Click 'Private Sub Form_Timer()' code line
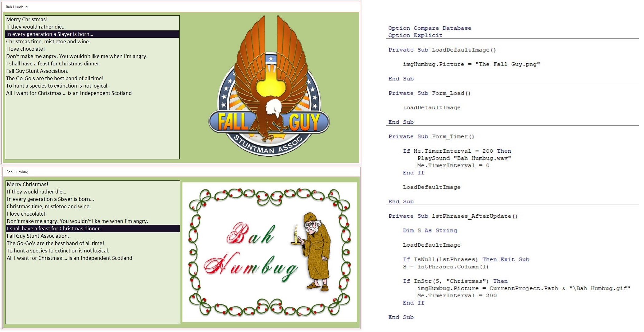This screenshot has height=332, width=644. point(431,136)
